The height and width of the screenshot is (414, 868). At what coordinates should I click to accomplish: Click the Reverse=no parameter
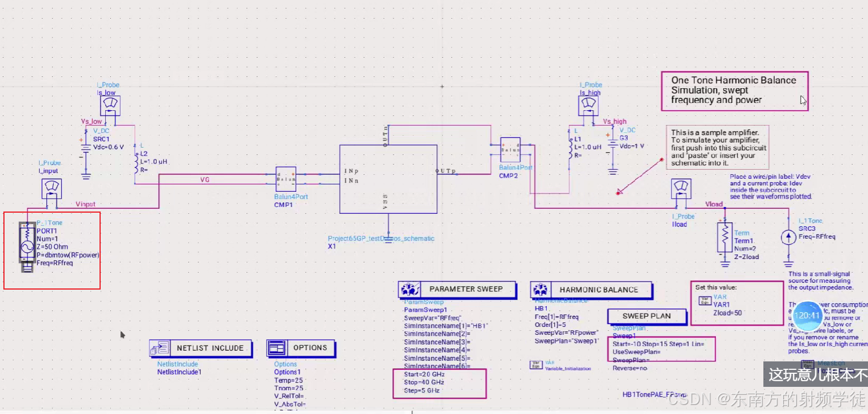[630, 368]
